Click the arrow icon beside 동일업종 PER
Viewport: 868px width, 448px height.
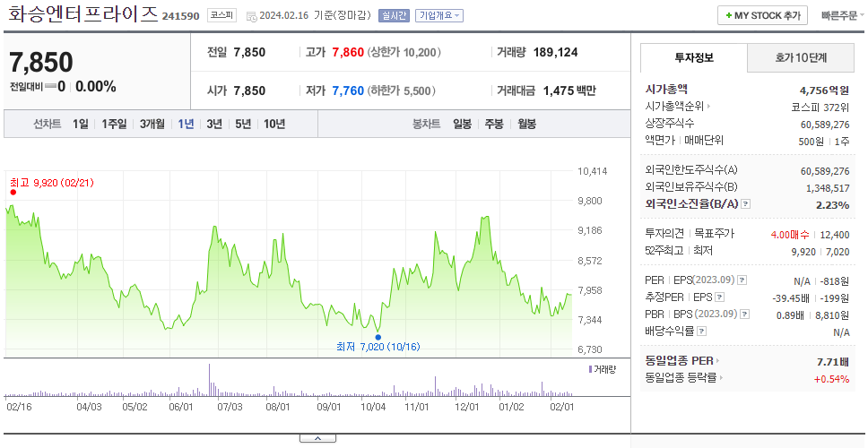pyautogui.click(x=718, y=361)
